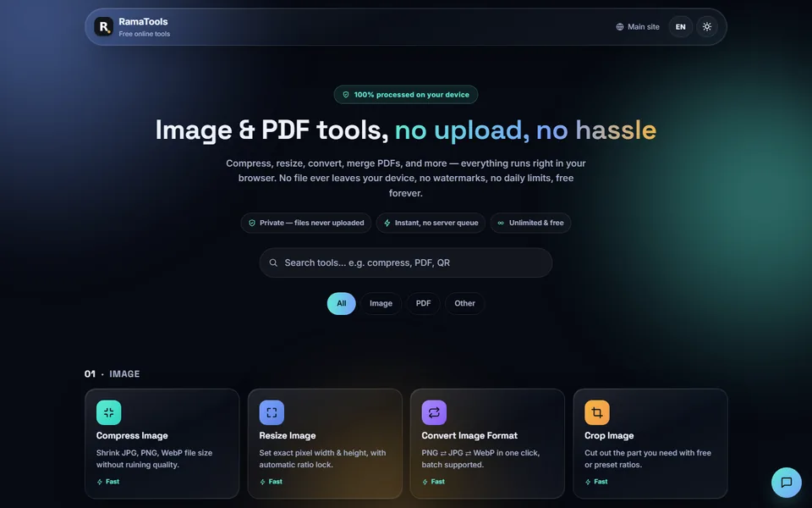Click the Fast tag on Crop Image card
The height and width of the screenshot is (508, 812).
596,482
